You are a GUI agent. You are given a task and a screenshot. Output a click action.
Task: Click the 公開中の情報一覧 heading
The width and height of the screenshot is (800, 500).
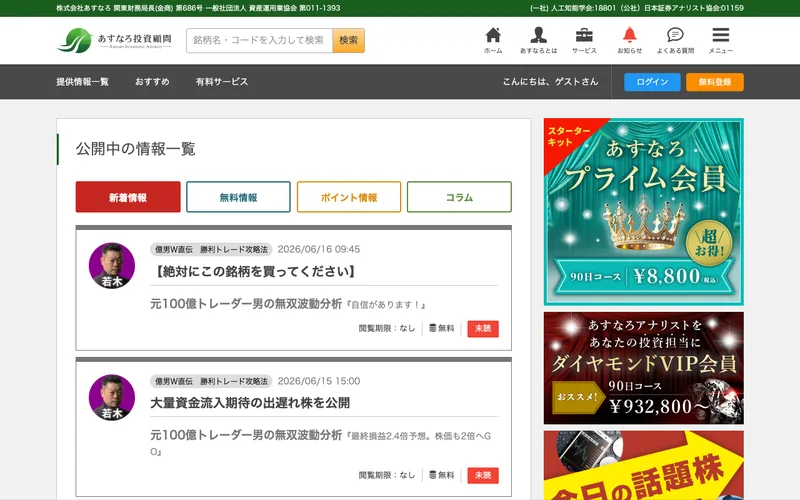(x=136, y=149)
